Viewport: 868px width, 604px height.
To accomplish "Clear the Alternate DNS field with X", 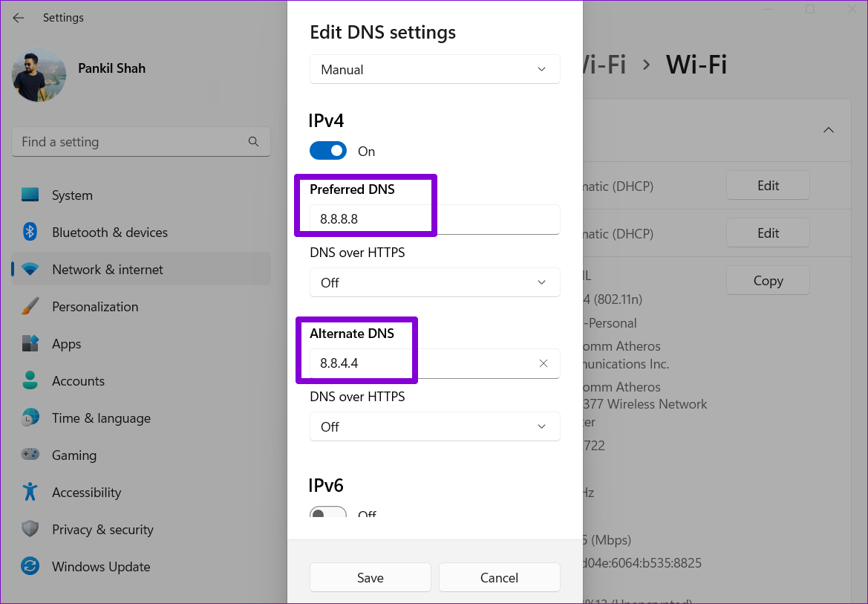I will (543, 363).
